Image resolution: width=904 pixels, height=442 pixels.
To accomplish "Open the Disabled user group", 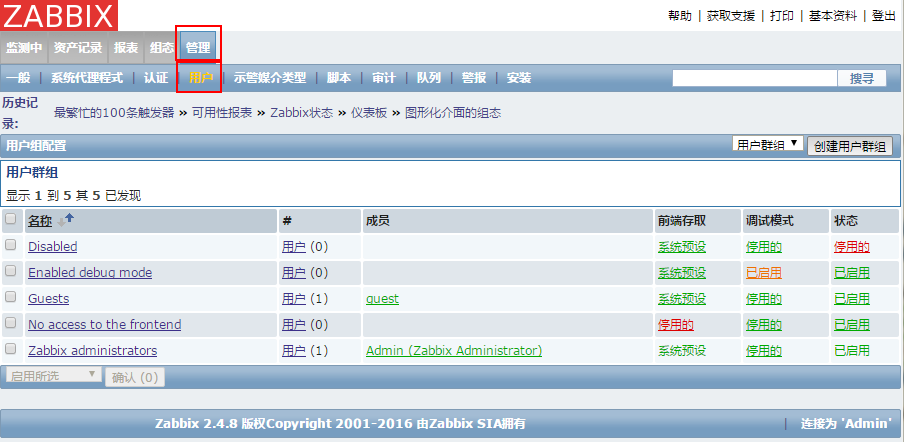I will pos(52,247).
